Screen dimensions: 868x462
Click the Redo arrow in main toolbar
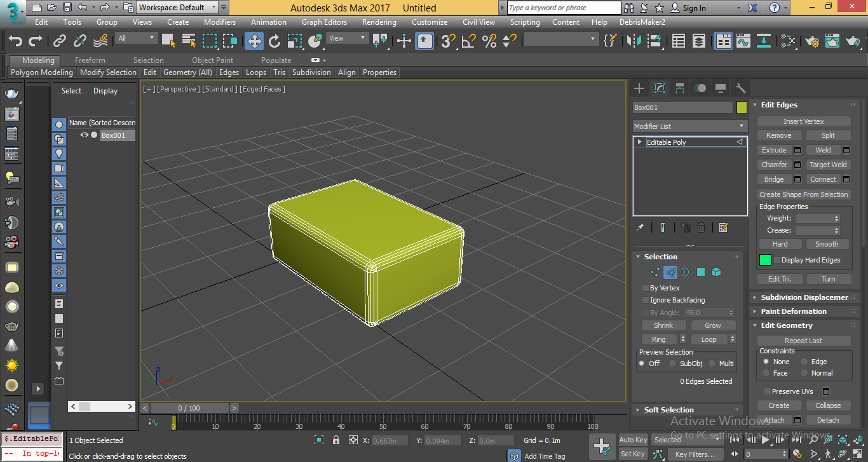(x=36, y=41)
